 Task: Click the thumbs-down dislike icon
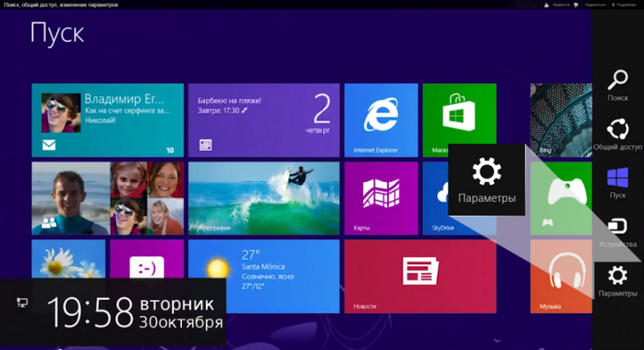click(x=576, y=5)
